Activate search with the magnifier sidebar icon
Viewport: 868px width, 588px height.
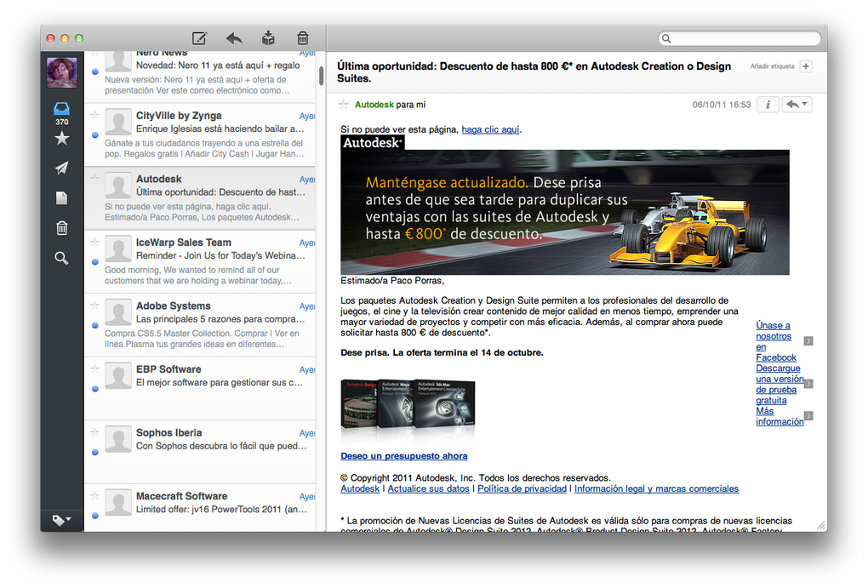[x=60, y=257]
